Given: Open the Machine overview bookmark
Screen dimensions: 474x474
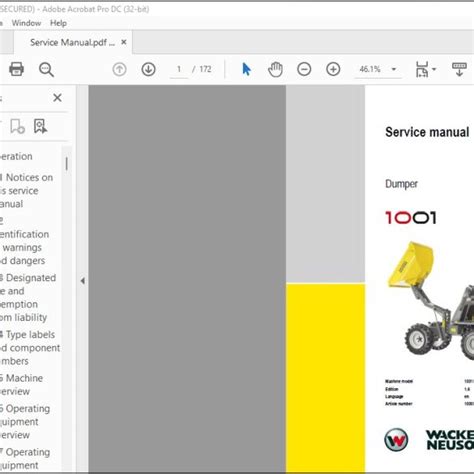Looking at the screenshot, I should coord(21,384).
